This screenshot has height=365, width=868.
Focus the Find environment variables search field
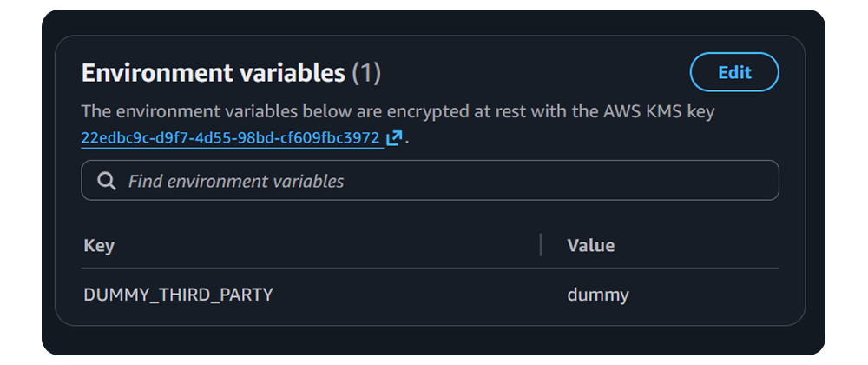click(x=434, y=181)
